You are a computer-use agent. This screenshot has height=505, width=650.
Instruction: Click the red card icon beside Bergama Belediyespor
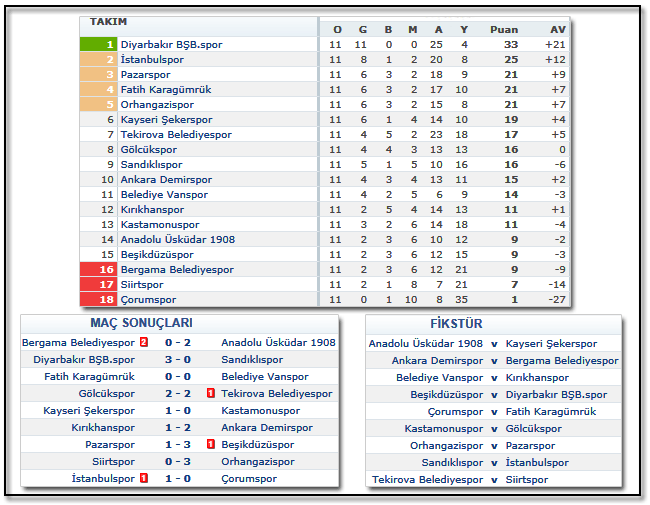click(x=144, y=342)
